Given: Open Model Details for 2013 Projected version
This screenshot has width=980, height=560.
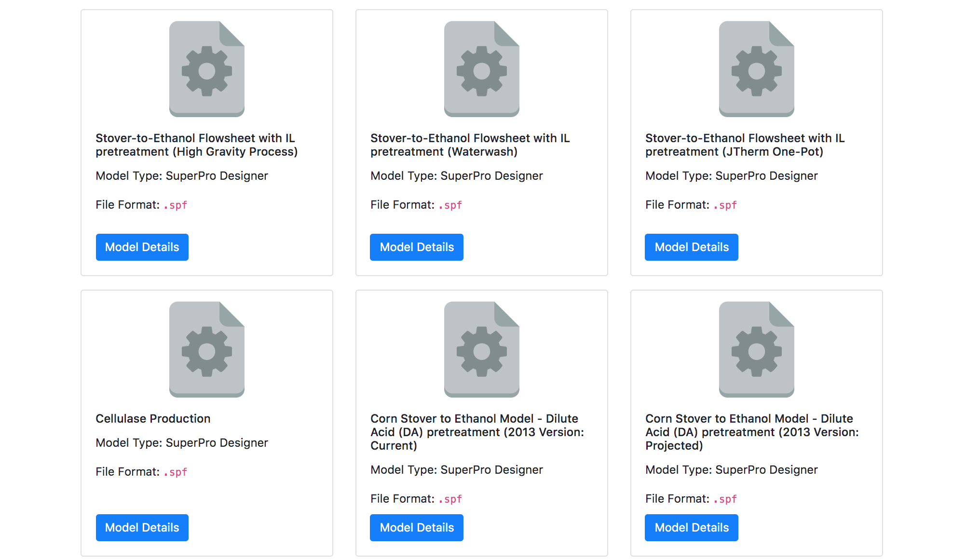Looking at the screenshot, I should 691,528.
